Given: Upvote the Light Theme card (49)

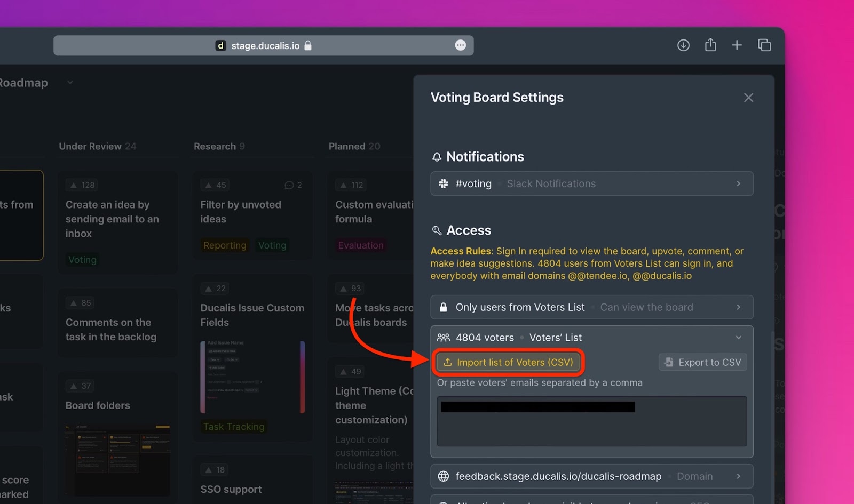Looking at the screenshot, I should tap(350, 372).
